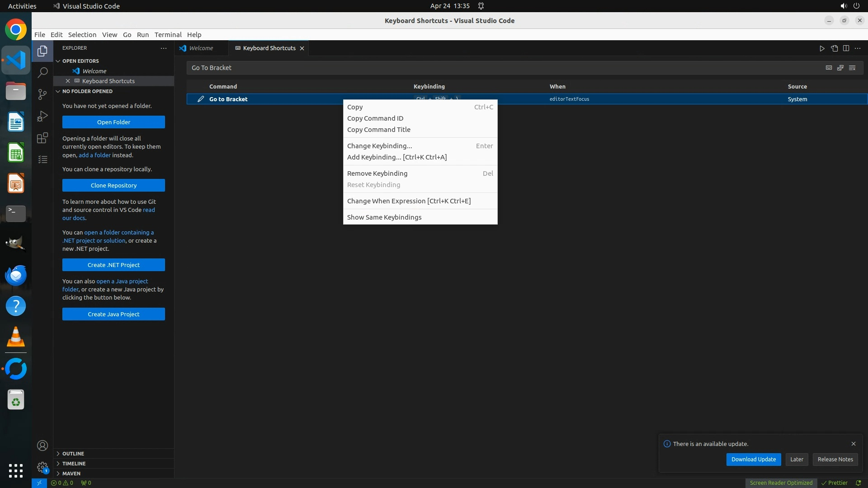
Task: Choose Remove Keybinding in context menu
Action: click(377, 174)
